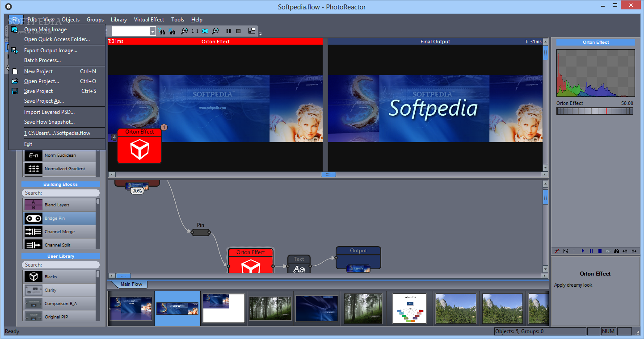Screen dimensions: 644x339
Task: Stop processing from top toolbar
Action: pyautogui.click(x=239, y=31)
